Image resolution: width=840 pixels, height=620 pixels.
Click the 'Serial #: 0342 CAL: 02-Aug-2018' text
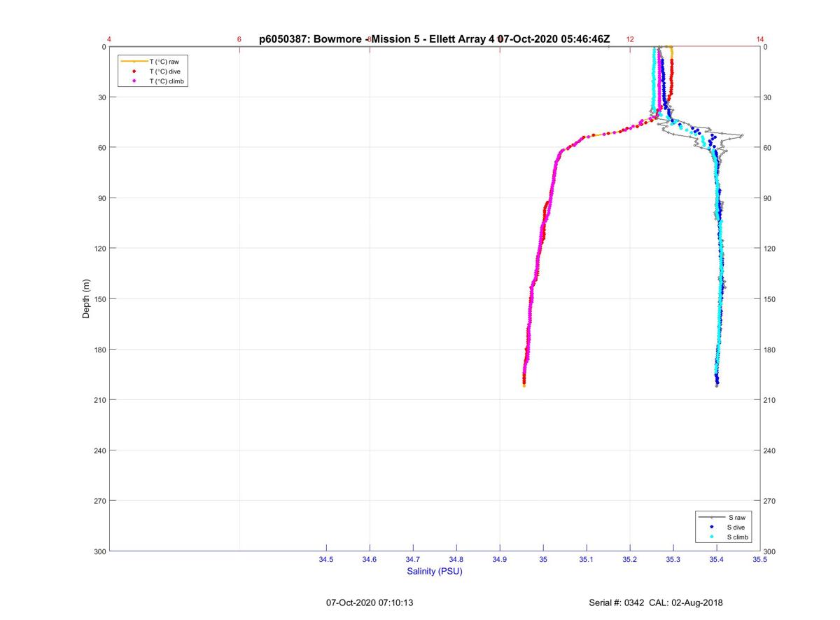tap(657, 602)
